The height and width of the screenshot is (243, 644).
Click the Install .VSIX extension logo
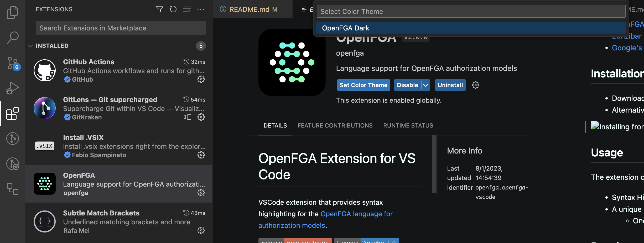[x=45, y=146]
